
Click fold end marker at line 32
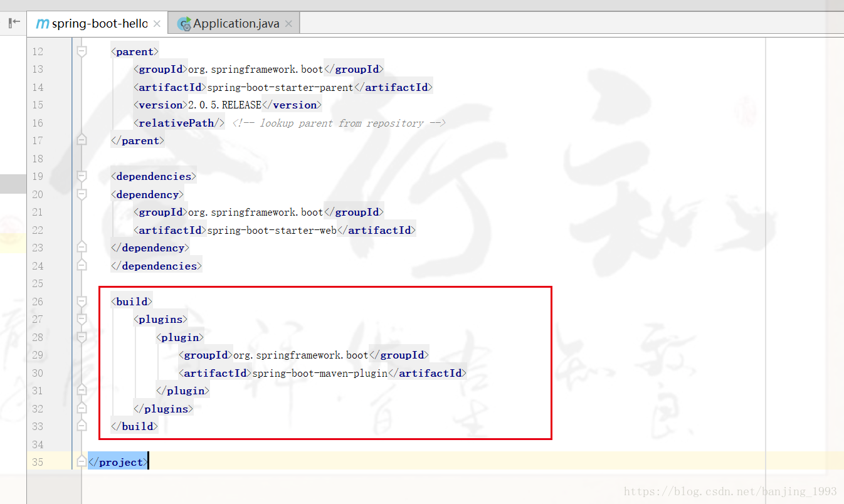point(82,409)
